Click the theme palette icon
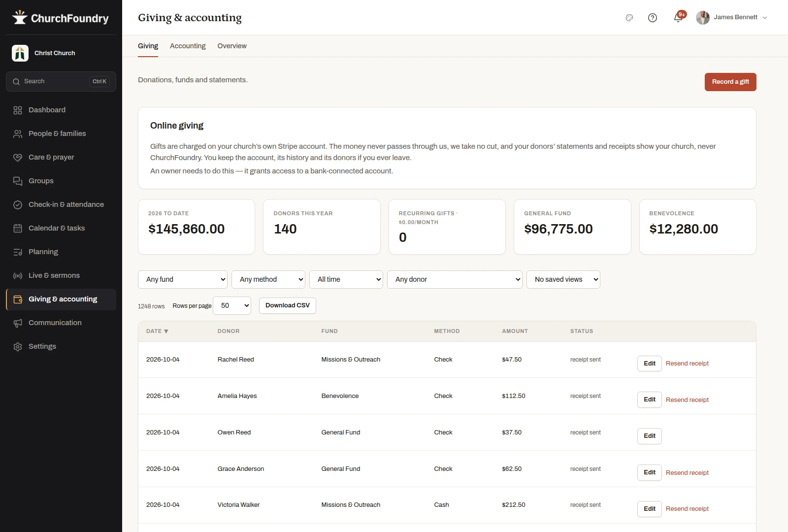 click(x=629, y=18)
